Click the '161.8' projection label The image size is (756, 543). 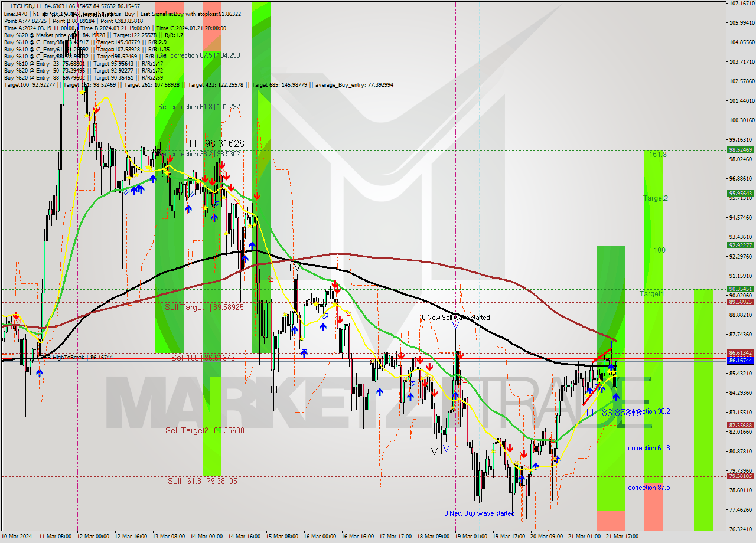[x=657, y=154]
